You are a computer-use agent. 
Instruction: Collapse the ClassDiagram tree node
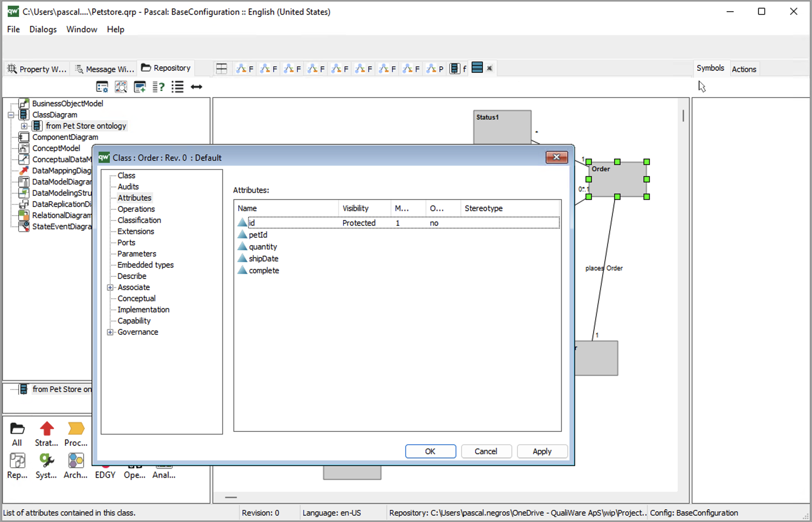click(11, 115)
